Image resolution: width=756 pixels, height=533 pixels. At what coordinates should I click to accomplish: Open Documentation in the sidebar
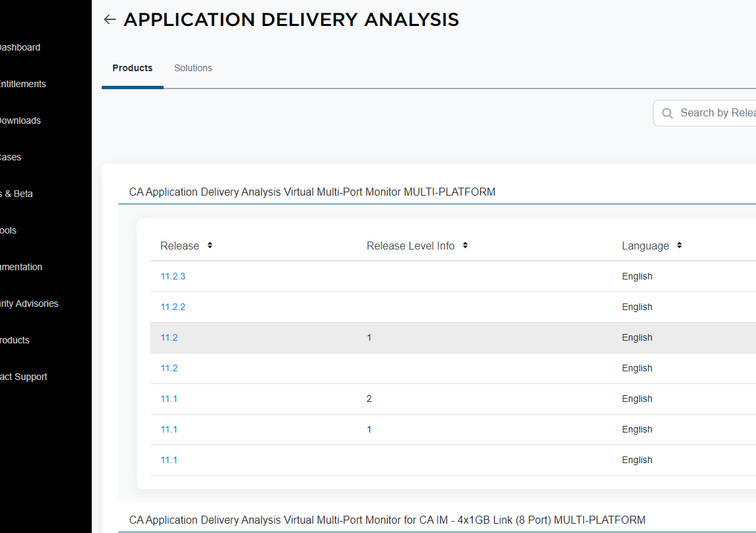21,267
